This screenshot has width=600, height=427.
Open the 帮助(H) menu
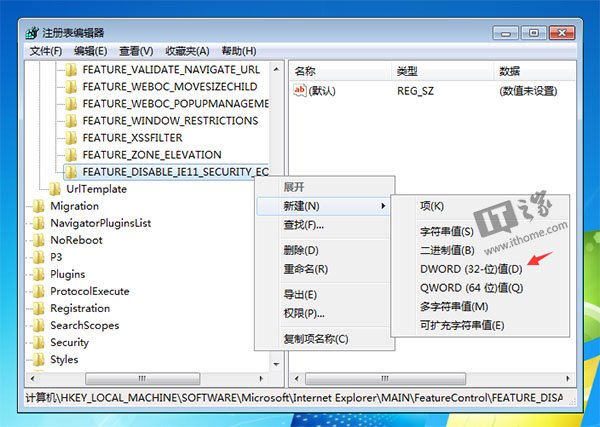[x=239, y=51]
